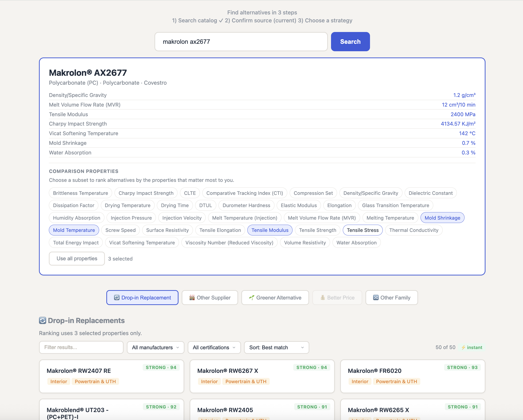Select the Tensile Stress chip
The image size is (523, 420).
(363, 230)
